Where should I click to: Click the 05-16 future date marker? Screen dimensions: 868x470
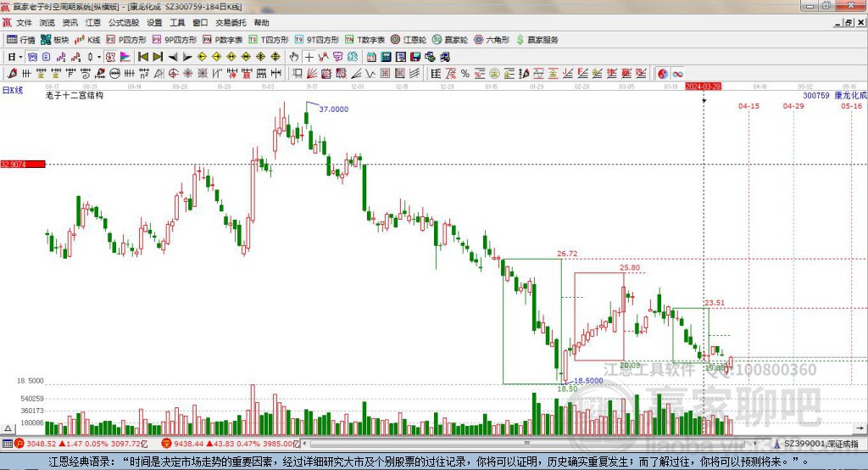pyautogui.click(x=851, y=106)
